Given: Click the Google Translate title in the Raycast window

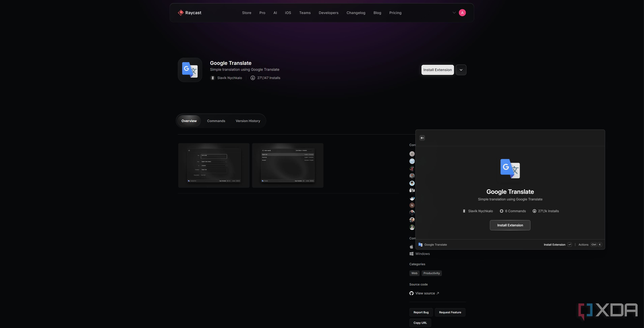Looking at the screenshot, I should (510, 192).
